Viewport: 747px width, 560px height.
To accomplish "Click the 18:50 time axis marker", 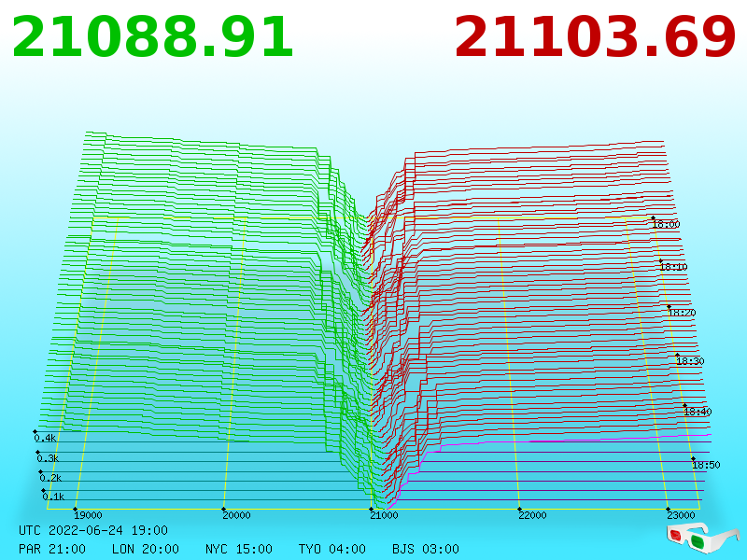I will (707, 465).
